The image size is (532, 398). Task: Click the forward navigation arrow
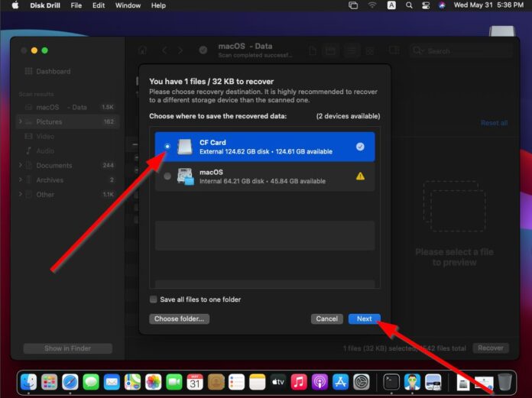(x=180, y=50)
